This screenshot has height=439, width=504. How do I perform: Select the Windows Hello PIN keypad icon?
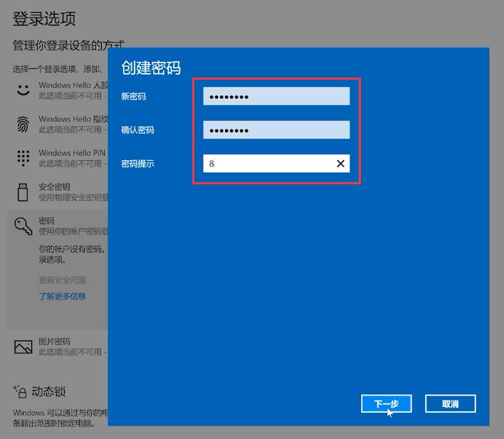click(x=23, y=158)
